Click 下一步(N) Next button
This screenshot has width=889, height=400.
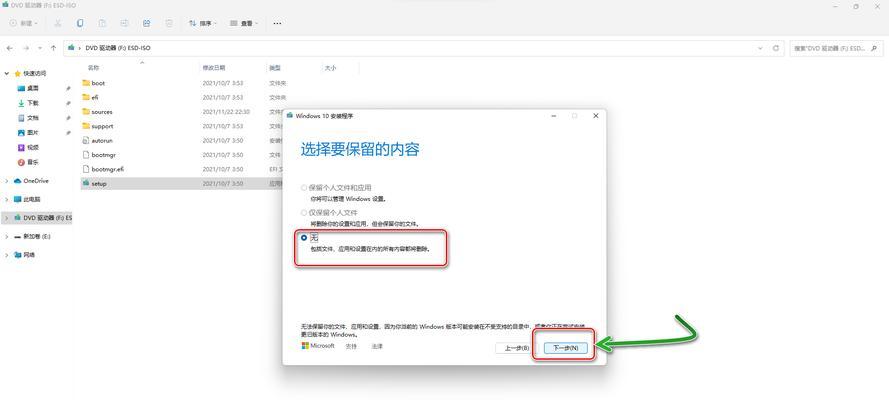(x=565, y=348)
